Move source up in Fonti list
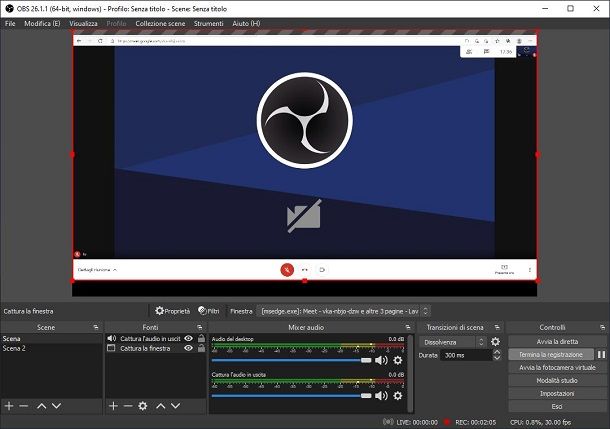 [x=161, y=406]
